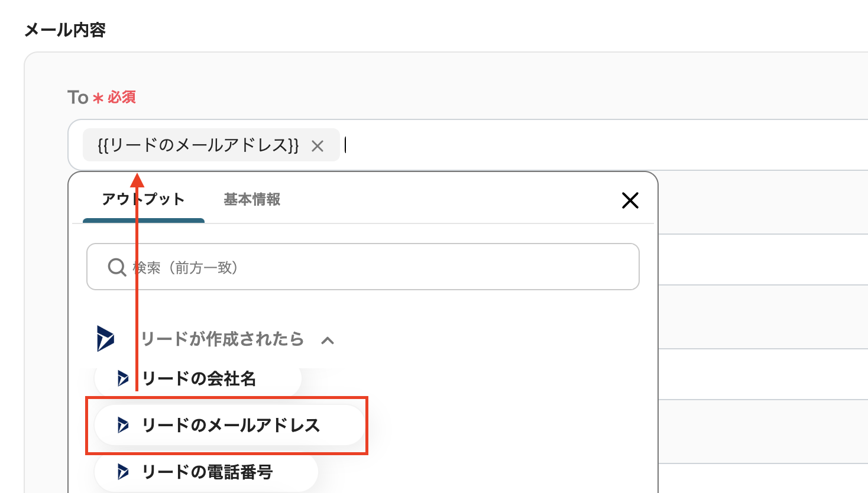Select the {{リードのメールアドレス}} tag in To
Screen dimensions: 868x493
pos(199,145)
